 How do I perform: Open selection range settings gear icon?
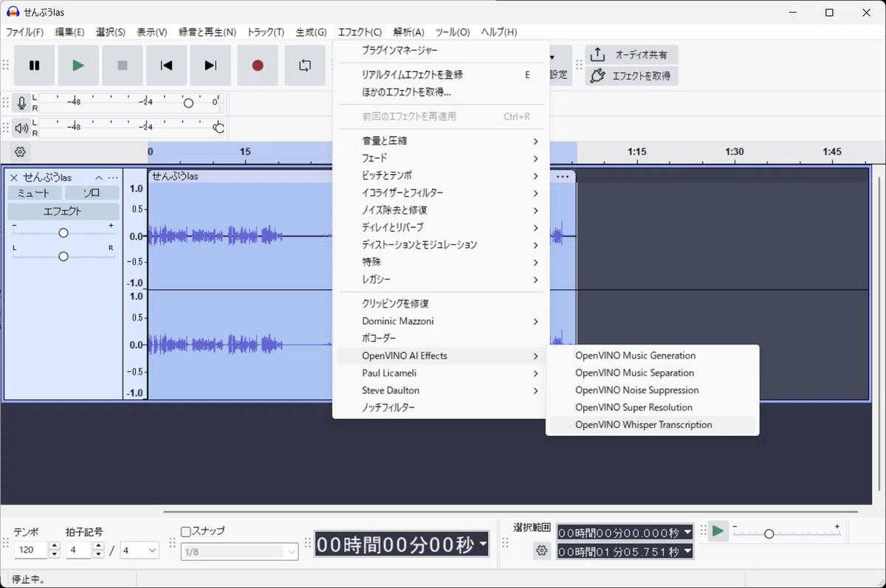[542, 550]
